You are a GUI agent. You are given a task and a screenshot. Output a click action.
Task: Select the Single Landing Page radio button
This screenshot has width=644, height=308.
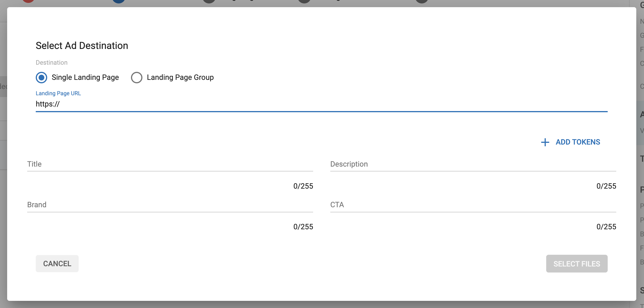41,78
